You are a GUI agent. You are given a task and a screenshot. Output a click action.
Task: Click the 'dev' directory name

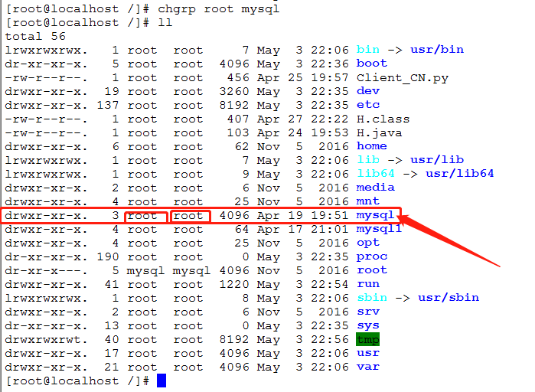[x=368, y=91]
